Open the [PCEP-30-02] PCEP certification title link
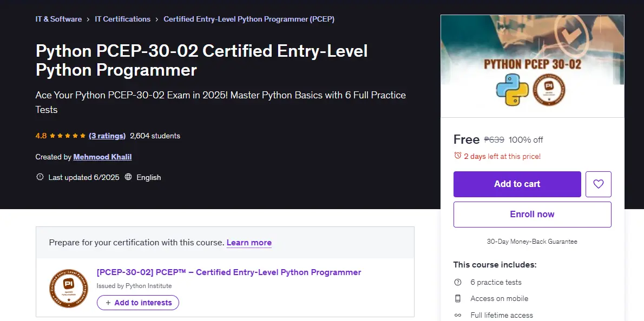This screenshot has height=321, width=644. 229,272
